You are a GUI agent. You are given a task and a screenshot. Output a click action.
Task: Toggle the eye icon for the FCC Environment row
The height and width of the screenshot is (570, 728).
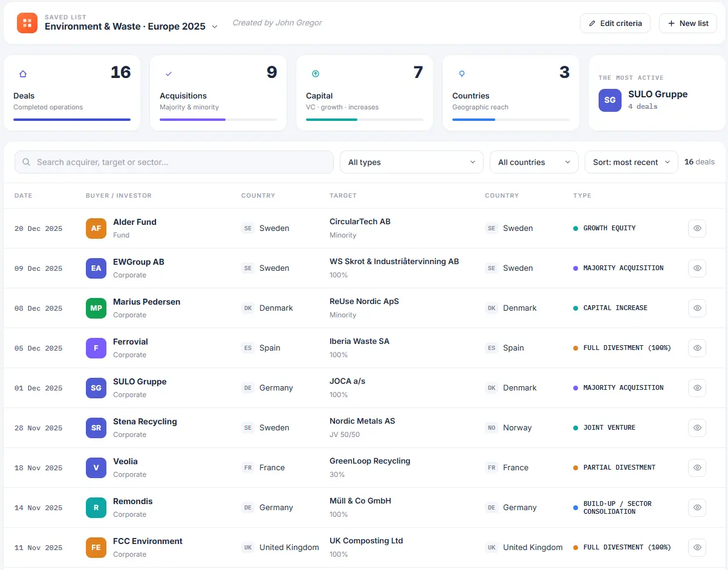(x=697, y=548)
